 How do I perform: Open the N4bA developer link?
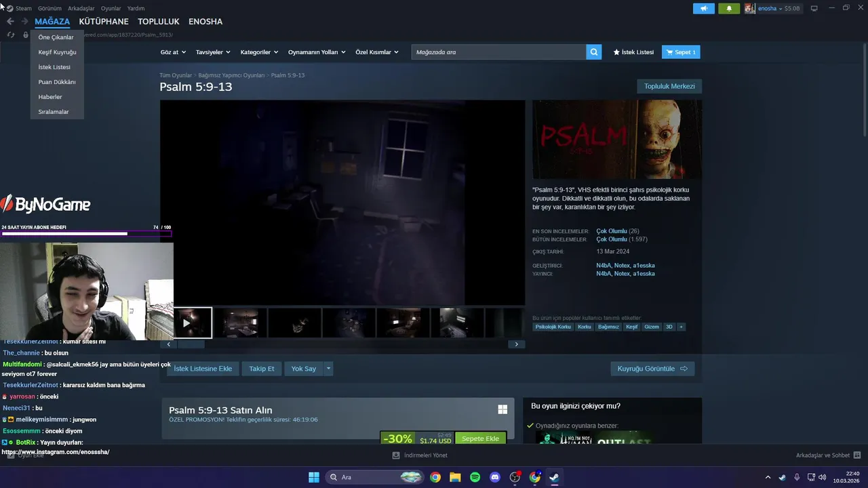[x=603, y=266]
